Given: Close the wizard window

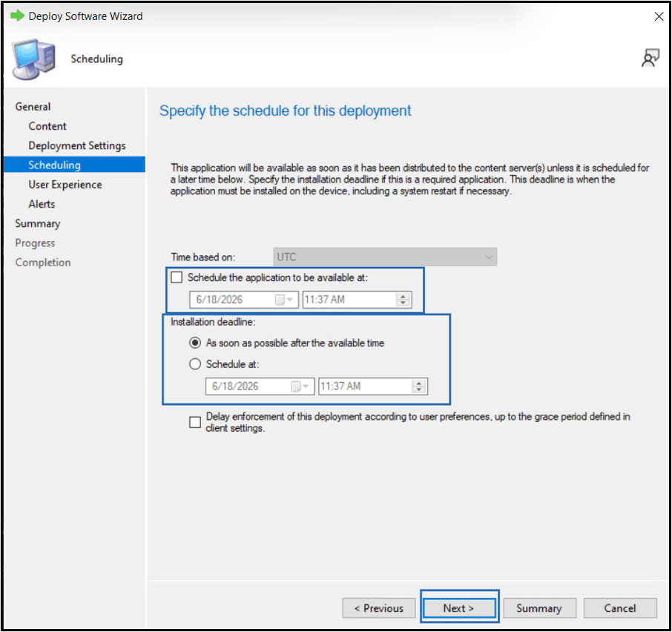Looking at the screenshot, I should [x=659, y=16].
